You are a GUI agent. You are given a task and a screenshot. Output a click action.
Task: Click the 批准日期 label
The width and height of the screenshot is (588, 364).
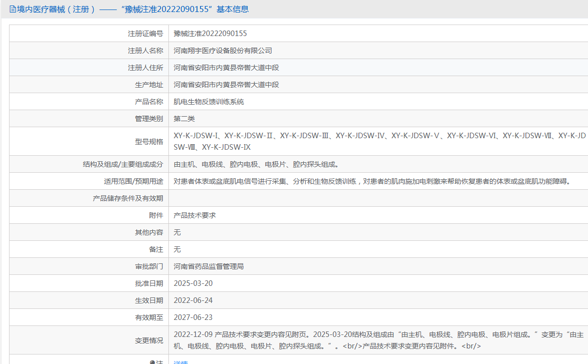tap(149, 283)
